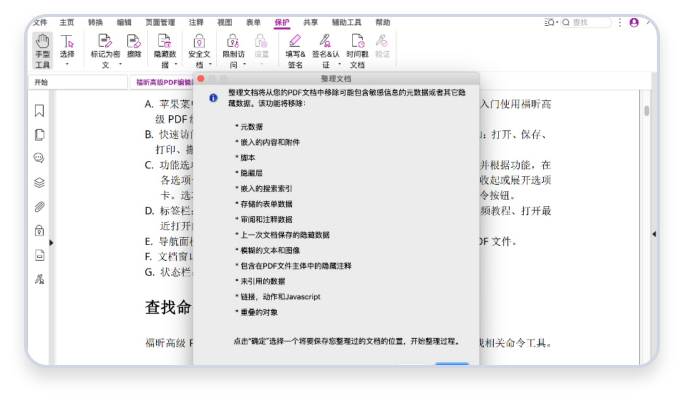Open the security lock panel in the sidebar
Screen dimensions: 684x402
[39, 230]
